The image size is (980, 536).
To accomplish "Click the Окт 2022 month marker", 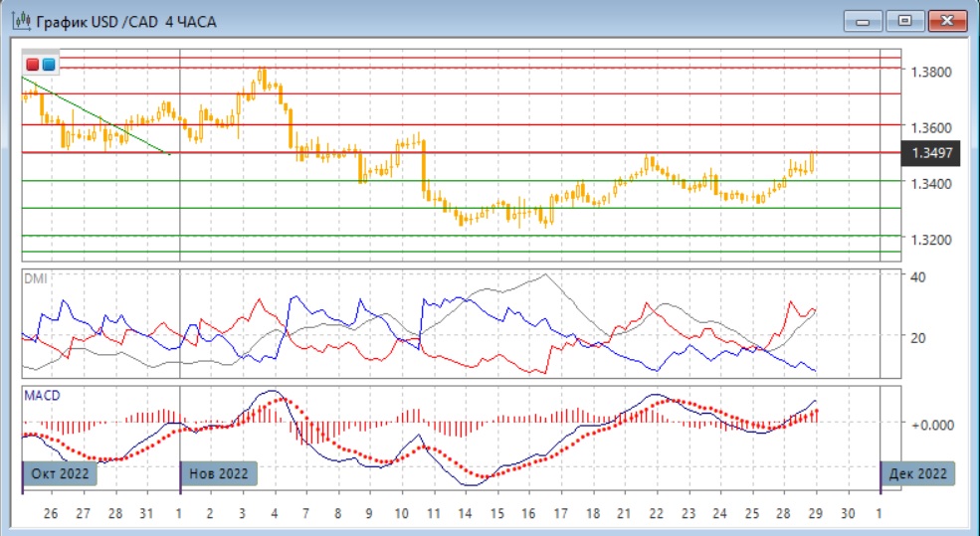I will [60, 473].
